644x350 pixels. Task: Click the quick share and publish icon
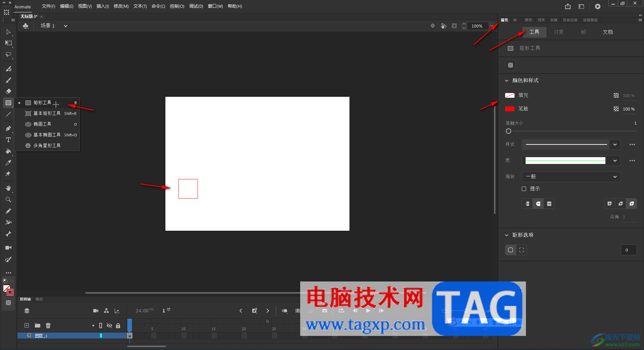(x=568, y=6)
